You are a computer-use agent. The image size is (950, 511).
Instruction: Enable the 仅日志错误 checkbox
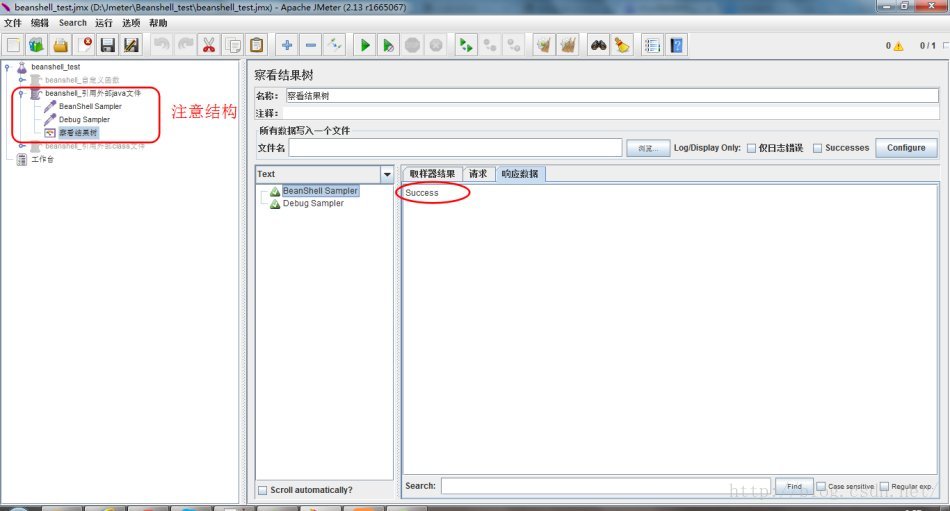751,148
